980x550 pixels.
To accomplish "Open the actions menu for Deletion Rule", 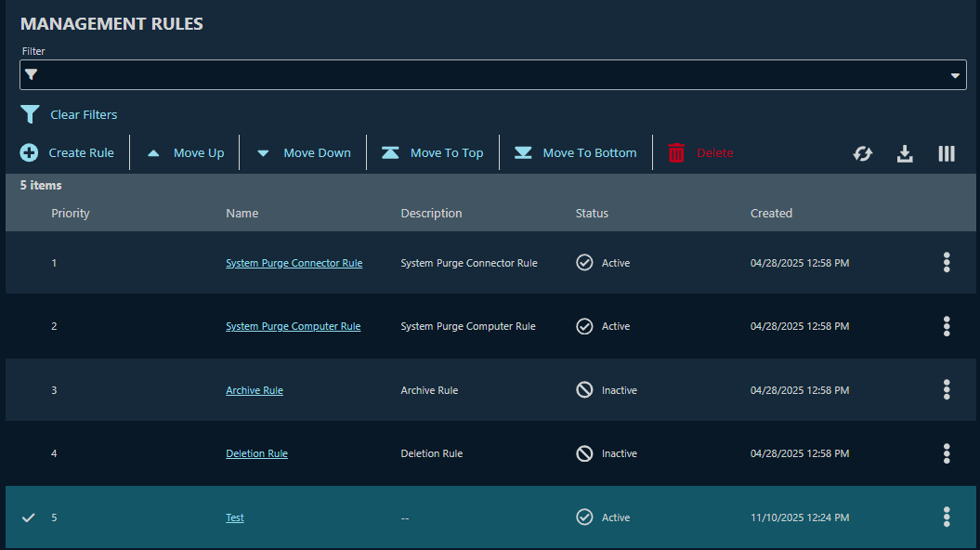I will tap(947, 453).
